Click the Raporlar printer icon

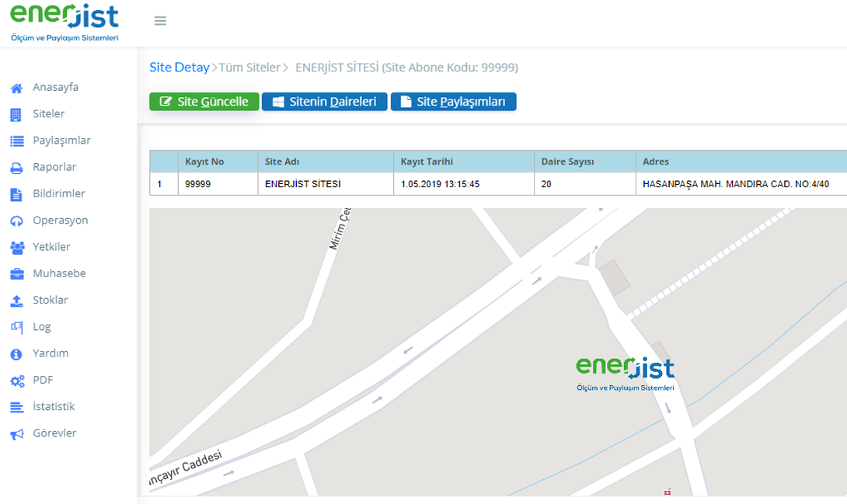tap(16, 168)
